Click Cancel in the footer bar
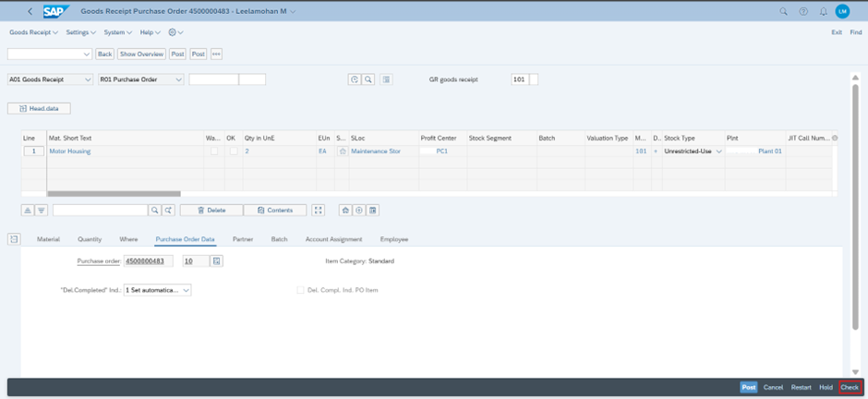The width and height of the screenshot is (868, 399). (773, 387)
